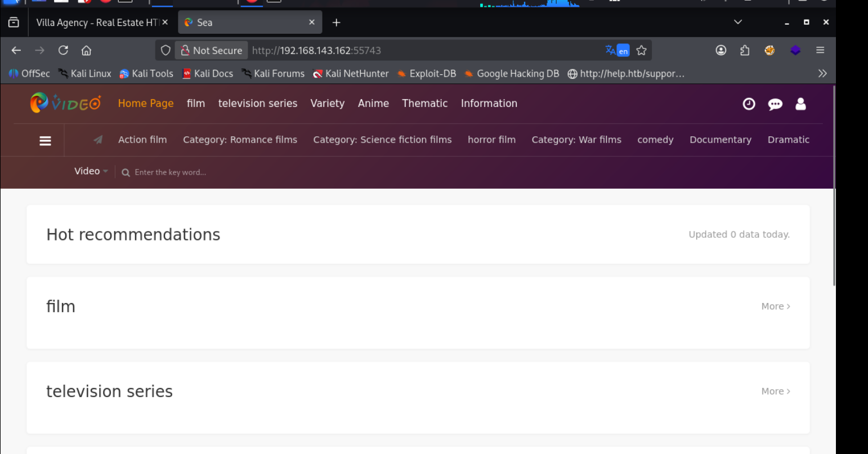Show more bookmarks with chevron overflow
This screenshot has width=868, height=454.
(822, 73)
